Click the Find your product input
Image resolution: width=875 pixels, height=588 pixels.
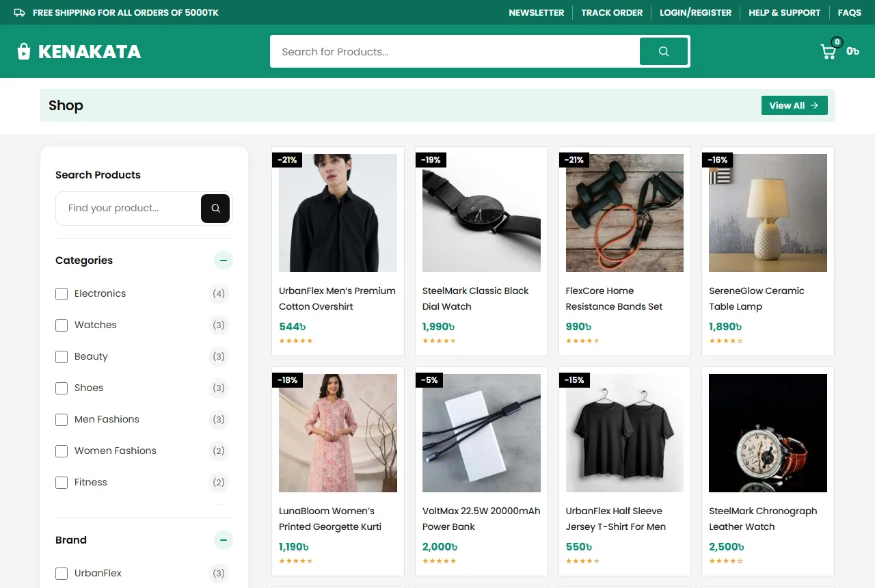(129, 209)
